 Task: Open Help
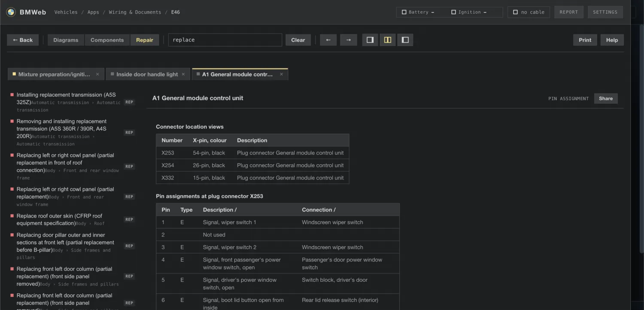pyautogui.click(x=612, y=40)
